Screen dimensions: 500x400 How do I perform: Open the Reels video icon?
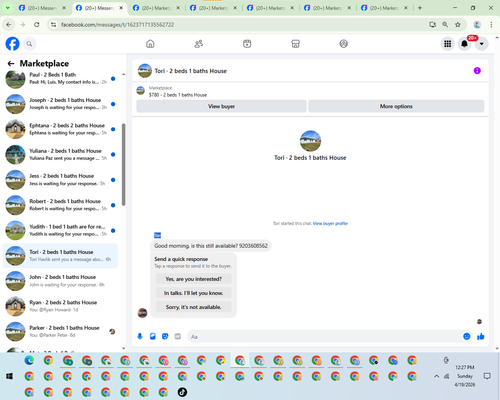click(247, 44)
